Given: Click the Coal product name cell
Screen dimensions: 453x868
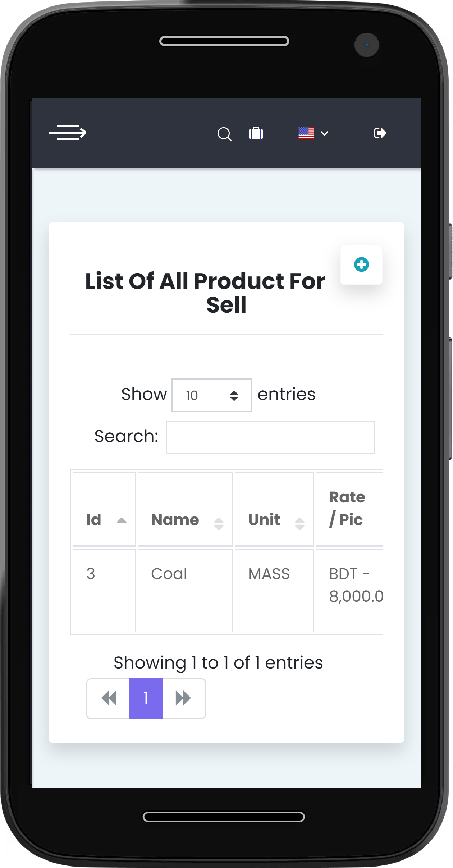Looking at the screenshot, I should tap(169, 574).
